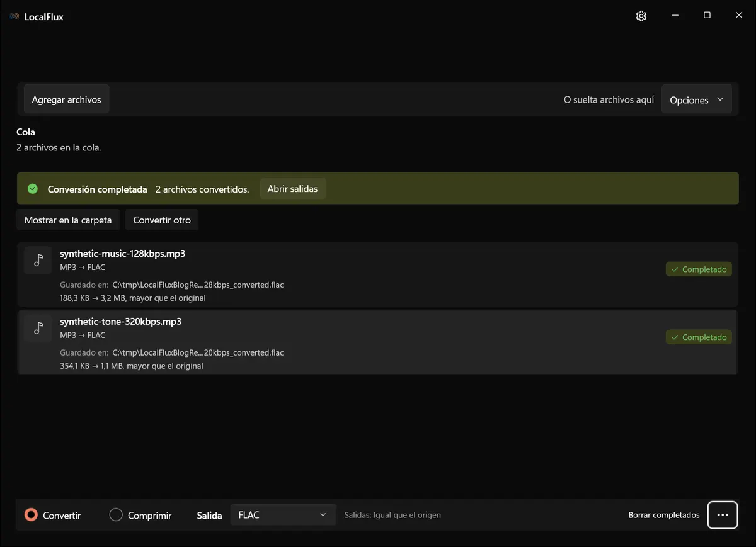Minimize the LocalFlux window
This screenshot has width=756, height=547.
pos(675,16)
